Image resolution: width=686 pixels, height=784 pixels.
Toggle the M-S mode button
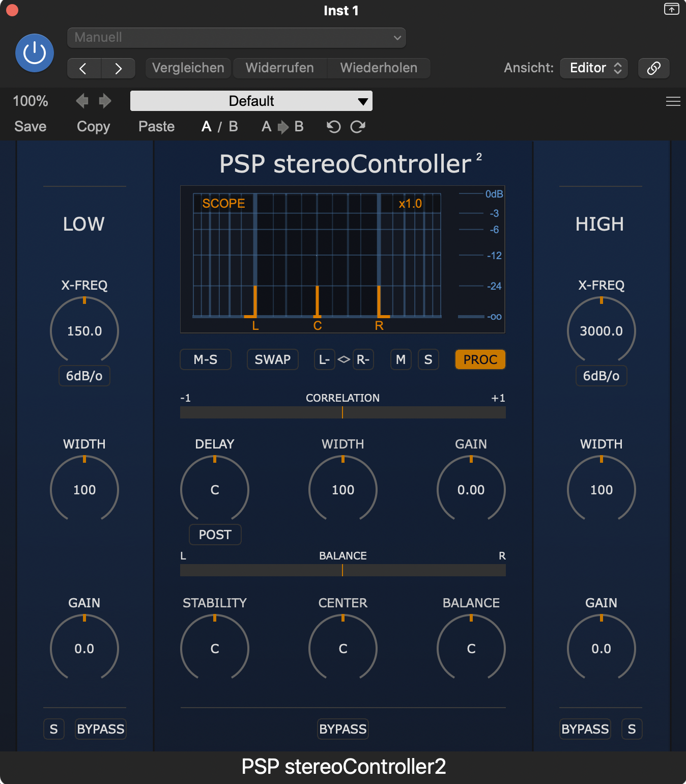[206, 359]
